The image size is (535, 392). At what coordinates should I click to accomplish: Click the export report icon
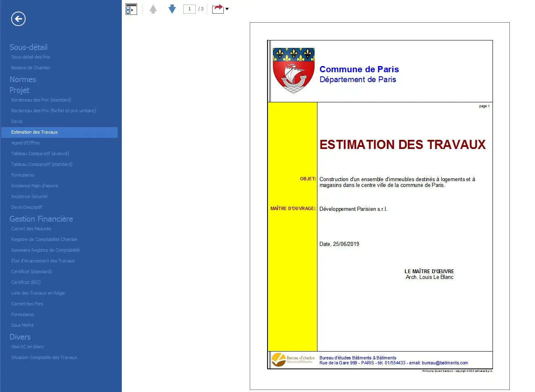218,8
